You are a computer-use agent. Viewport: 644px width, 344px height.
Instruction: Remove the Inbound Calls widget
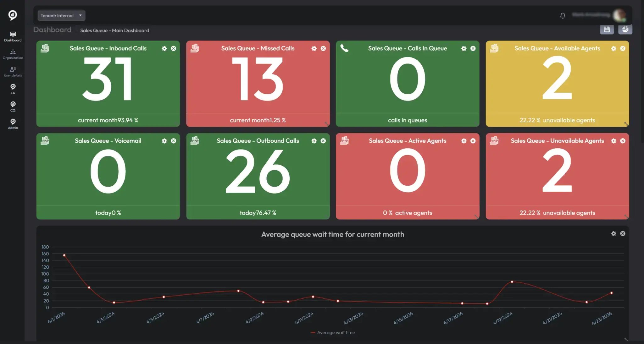[x=174, y=48]
